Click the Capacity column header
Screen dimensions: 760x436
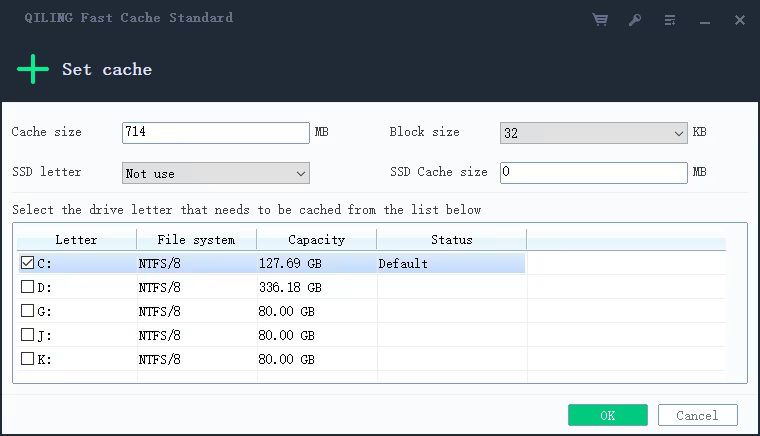pyautogui.click(x=316, y=240)
